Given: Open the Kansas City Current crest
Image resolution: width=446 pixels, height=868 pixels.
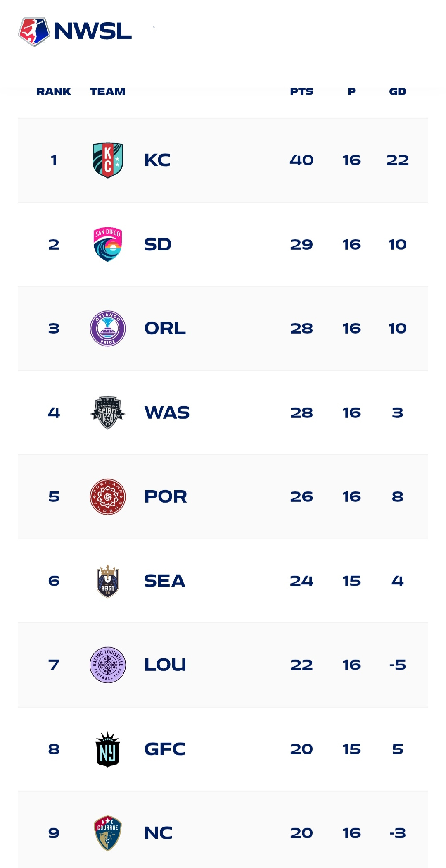Looking at the screenshot, I should point(108,160).
